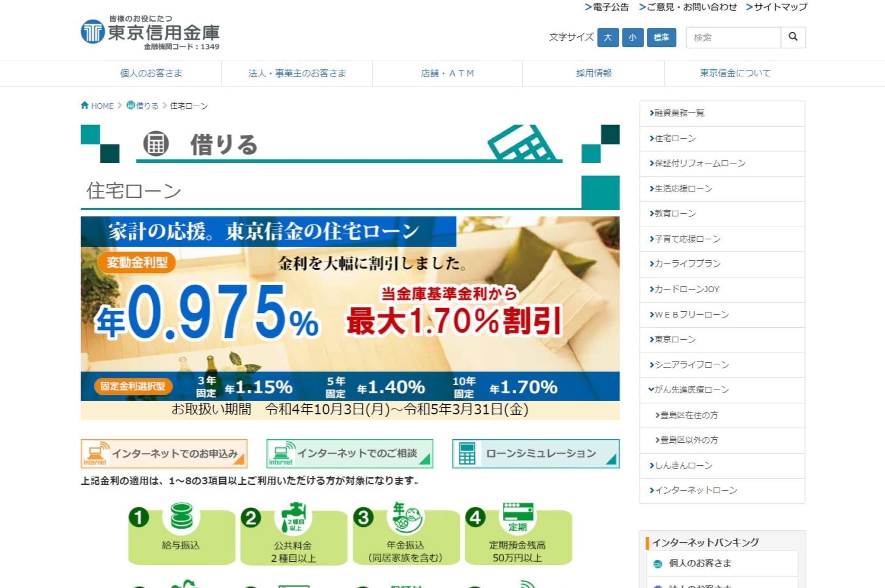
Task: Click the 給与振込 label text
Action: click(181, 545)
